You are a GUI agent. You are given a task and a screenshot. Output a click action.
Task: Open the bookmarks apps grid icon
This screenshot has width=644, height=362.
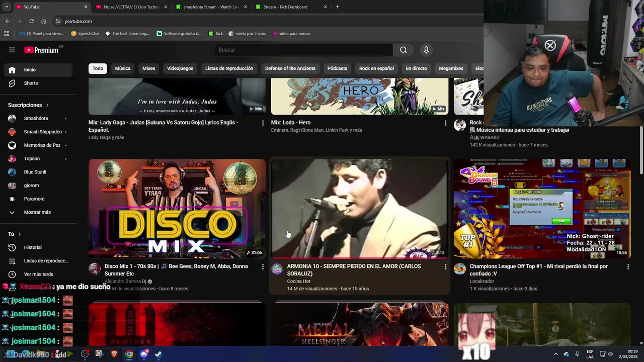pos(7,34)
